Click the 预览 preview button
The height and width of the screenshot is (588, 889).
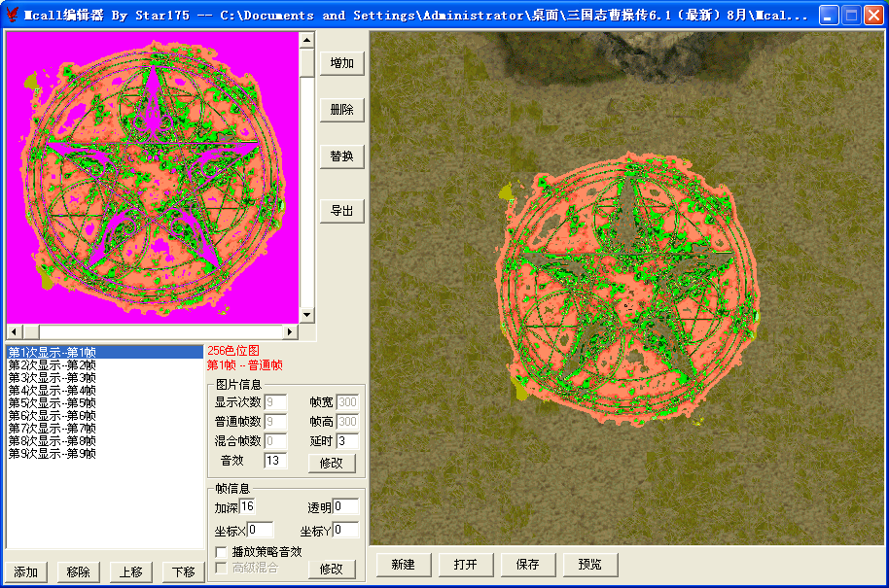(590, 565)
